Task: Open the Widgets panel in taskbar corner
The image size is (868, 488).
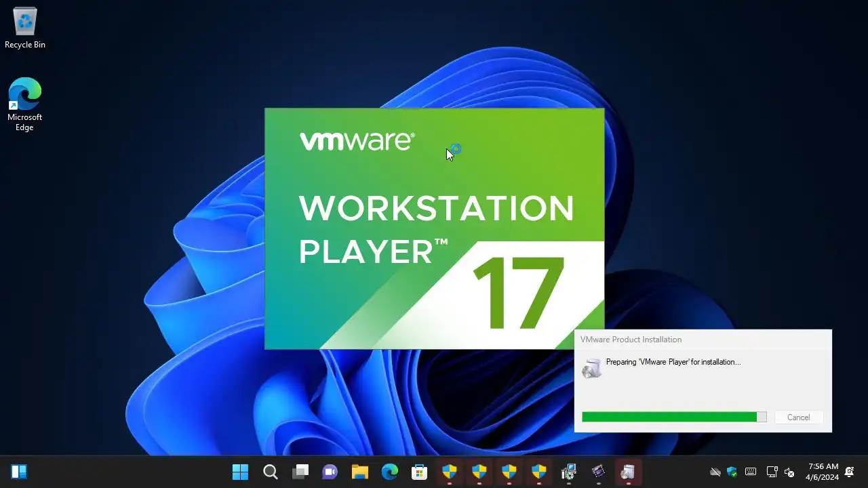Action: [x=19, y=472]
